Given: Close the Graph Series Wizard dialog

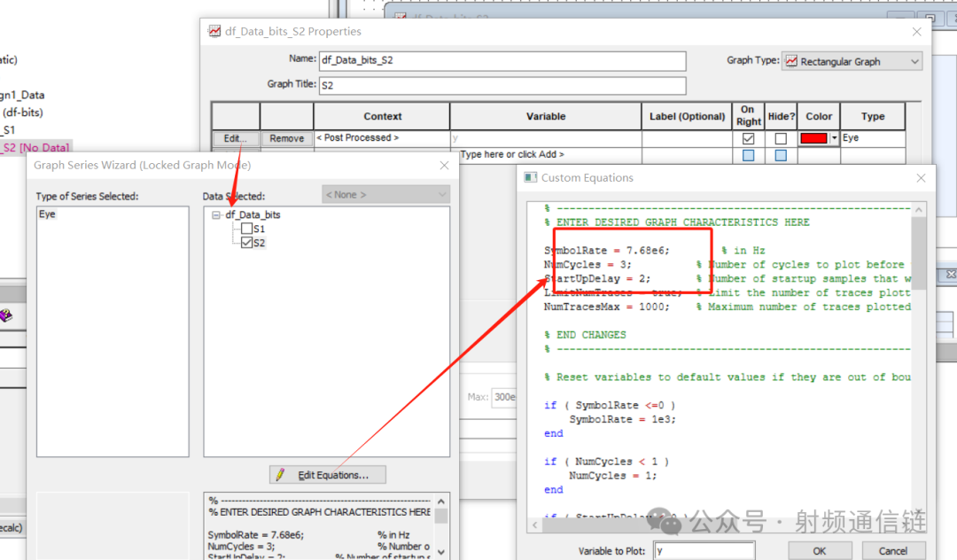Looking at the screenshot, I should click(444, 166).
